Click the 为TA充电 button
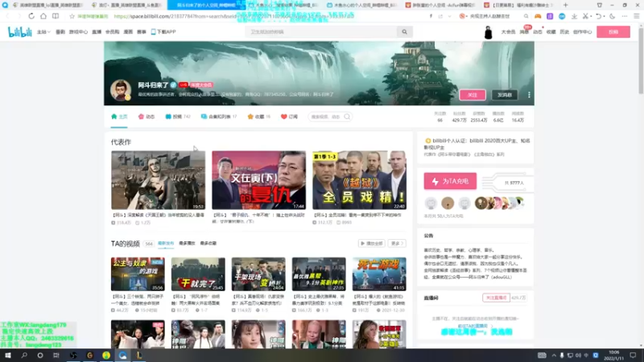644x362 pixels. pyautogui.click(x=450, y=181)
